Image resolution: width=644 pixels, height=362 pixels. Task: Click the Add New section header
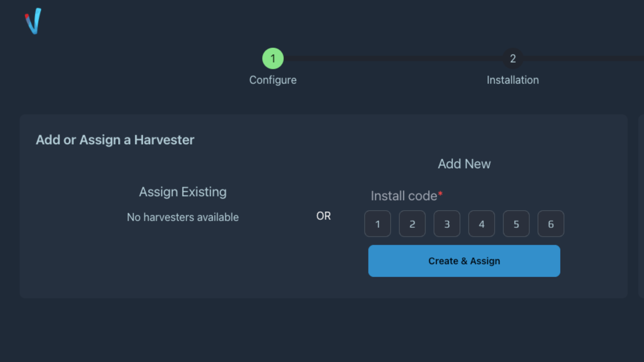[464, 164]
